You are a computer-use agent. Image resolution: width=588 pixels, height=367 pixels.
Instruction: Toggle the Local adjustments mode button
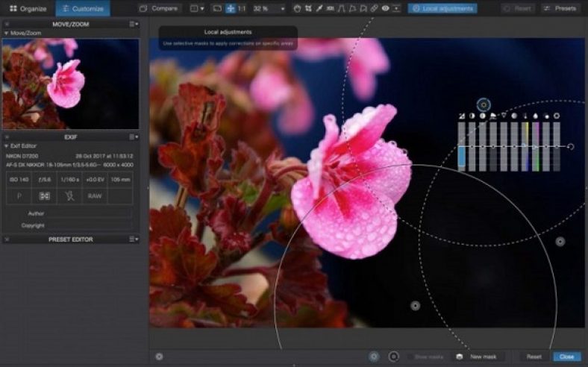click(442, 8)
